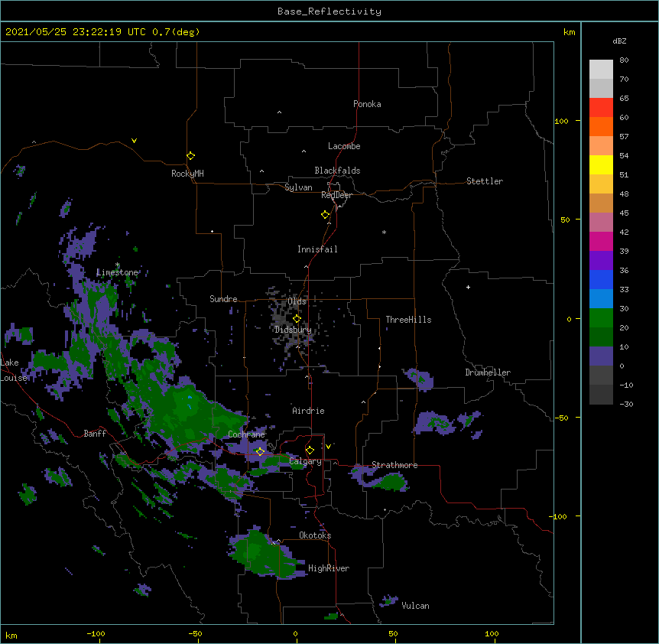The height and width of the screenshot is (644, 659).
Task: Select the orange 57-60 dBZ swatch
Action: tap(601, 127)
